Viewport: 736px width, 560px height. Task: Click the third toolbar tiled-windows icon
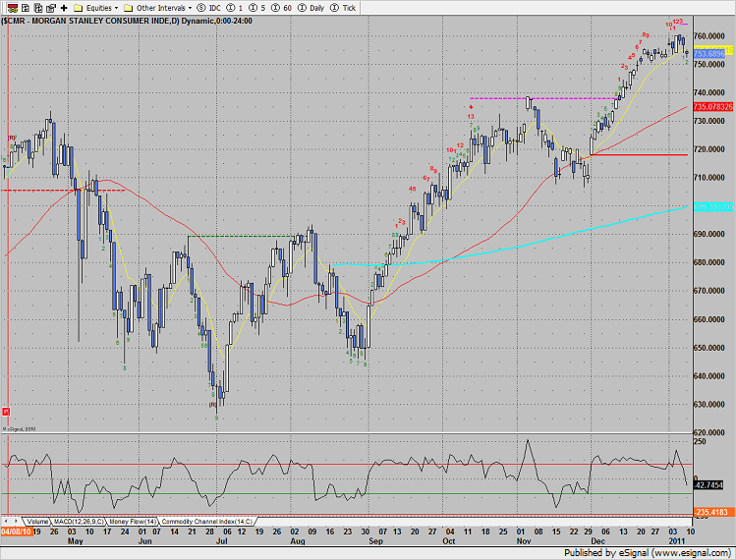(x=38, y=8)
